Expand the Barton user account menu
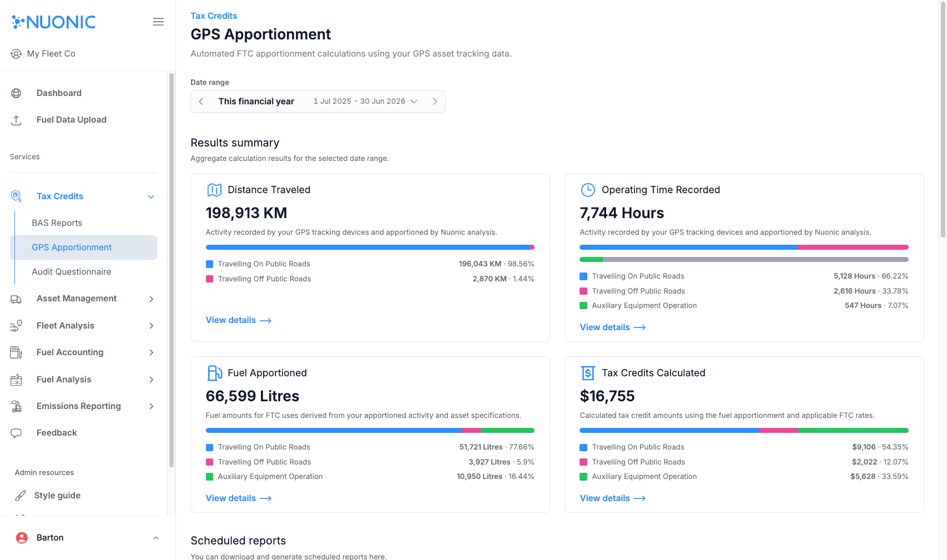This screenshot has height=560, width=947. 155,538
